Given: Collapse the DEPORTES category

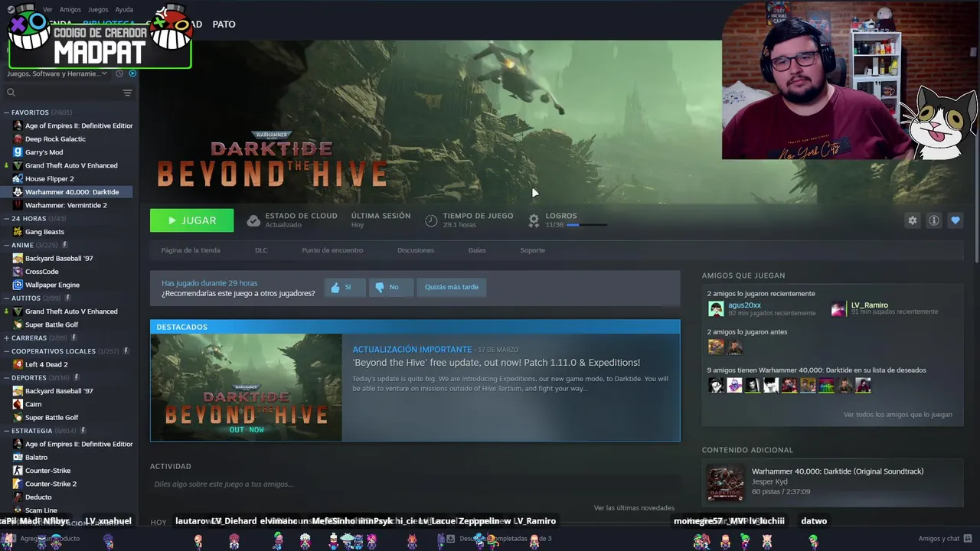Looking at the screenshot, I should [6, 377].
